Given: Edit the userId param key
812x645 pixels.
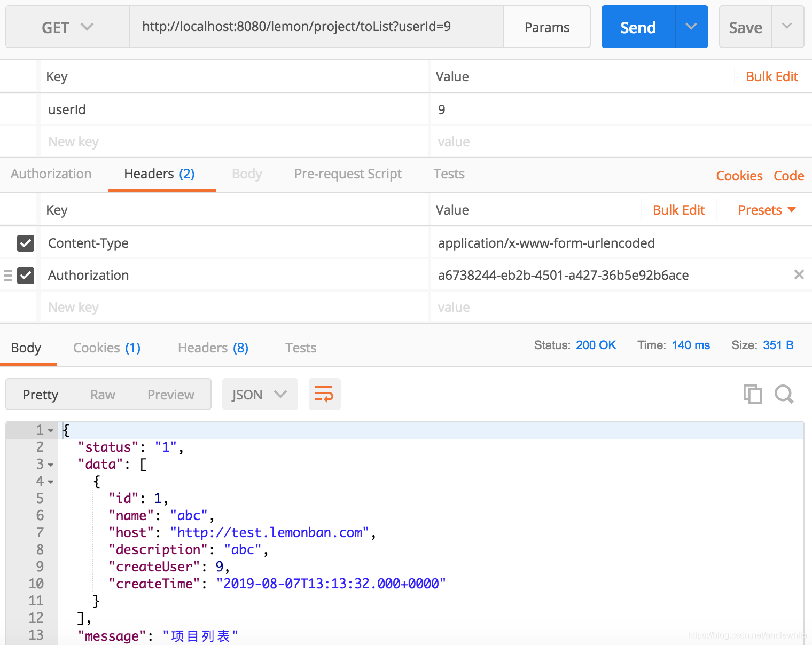Looking at the screenshot, I should (235, 109).
